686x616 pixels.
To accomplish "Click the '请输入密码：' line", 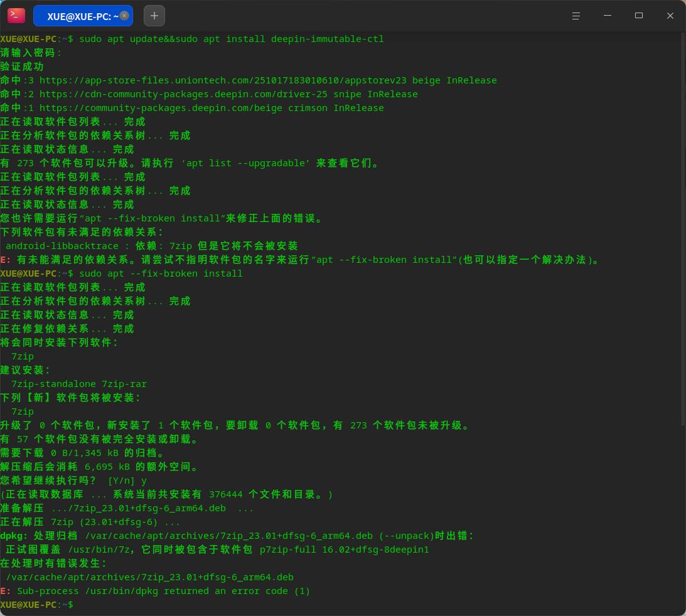I will pyautogui.click(x=31, y=53).
